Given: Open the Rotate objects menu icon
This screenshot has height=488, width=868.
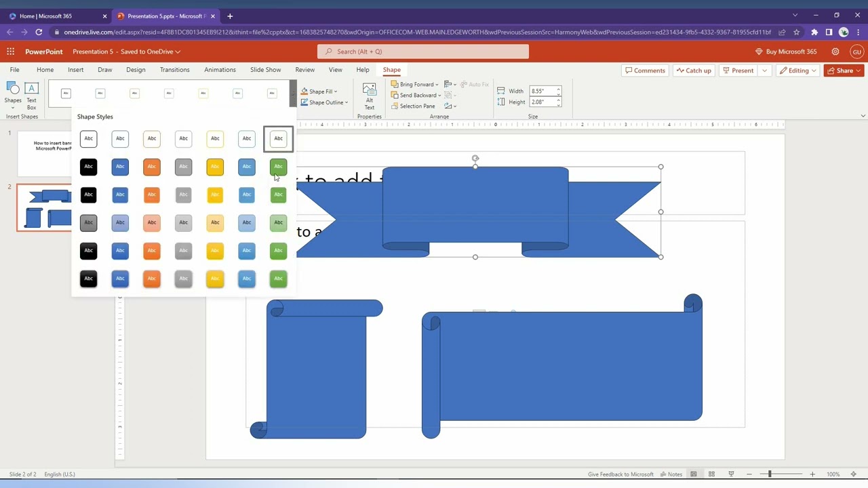Looking at the screenshot, I should tap(450, 106).
